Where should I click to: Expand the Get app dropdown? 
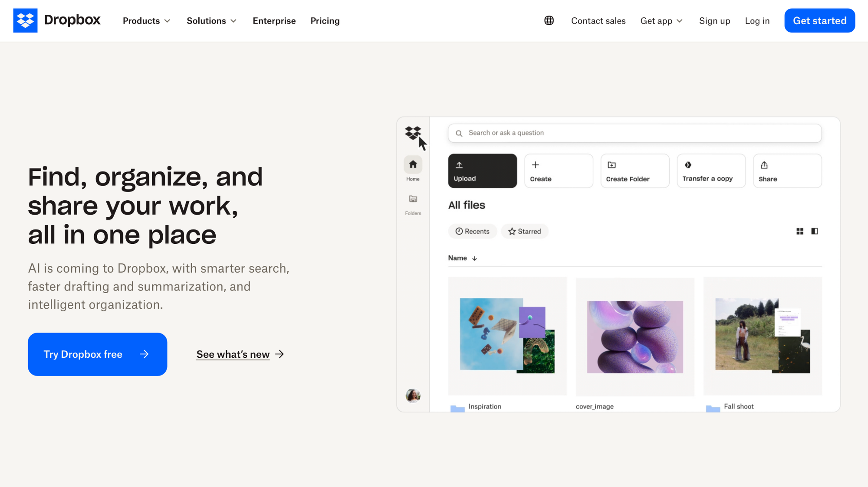click(x=661, y=21)
